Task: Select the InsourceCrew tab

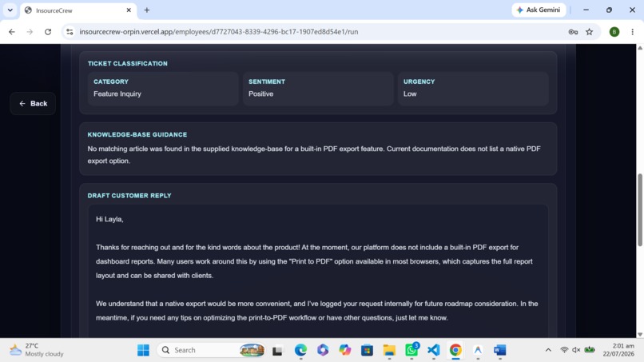Action: click(78, 10)
